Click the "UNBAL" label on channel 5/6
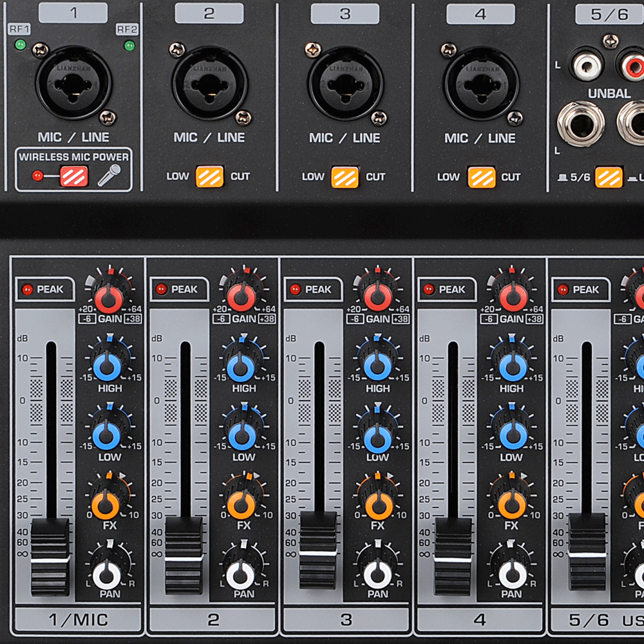Image resolution: width=644 pixels, height=644 pixels. 609,93
